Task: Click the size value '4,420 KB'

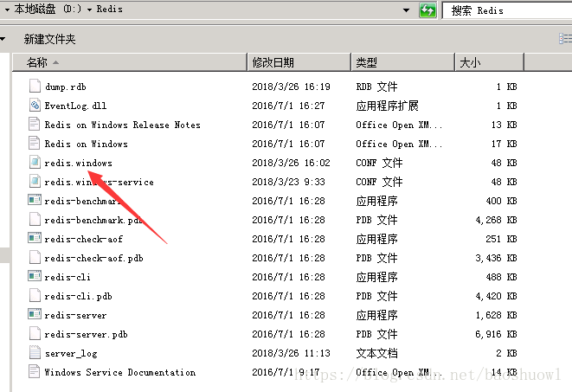Action: click(x=496, y=296)
